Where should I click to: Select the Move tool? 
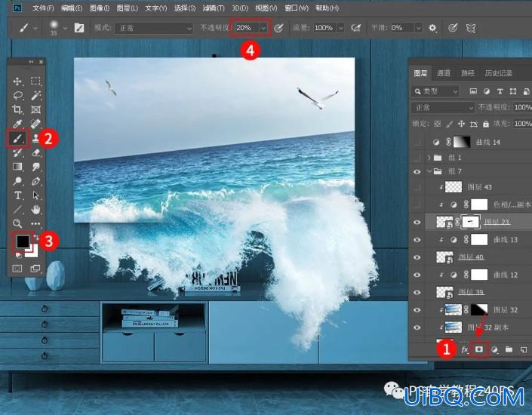[17, 81]
